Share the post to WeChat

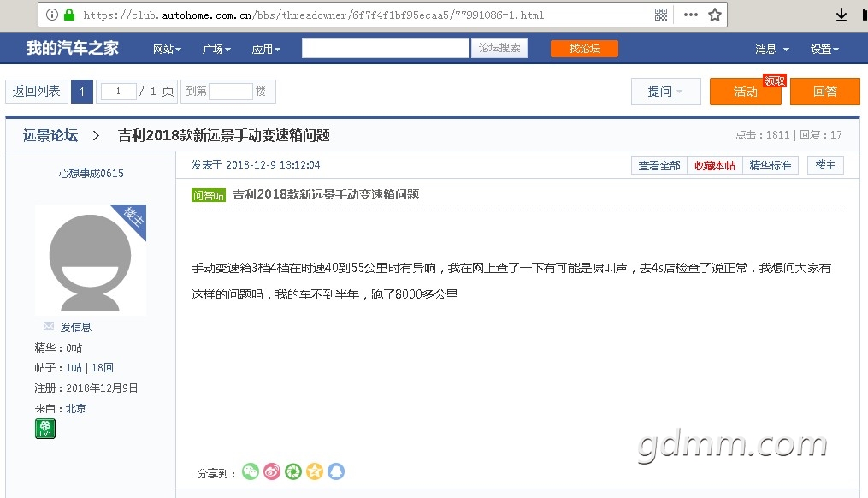click(251, 471)
